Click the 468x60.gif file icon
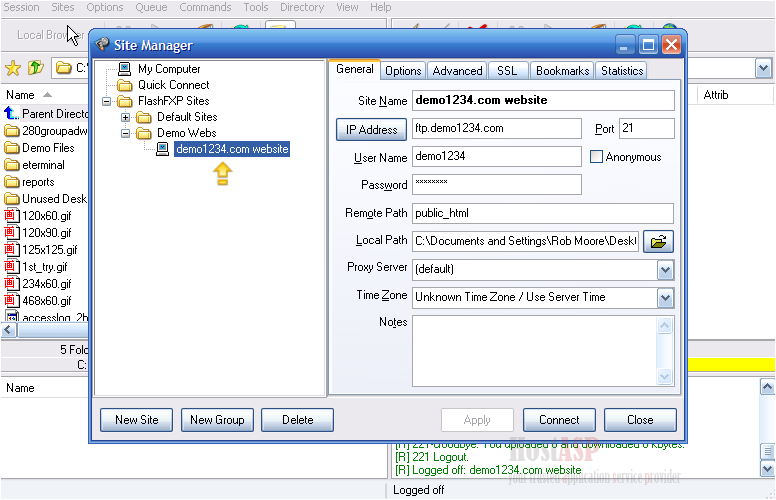 click(x=11, y=300)
